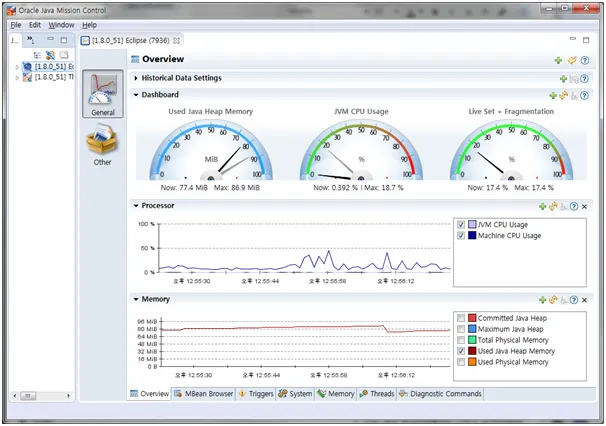The height and width of the screenshot is (426, 606).
Task: Switch to the Threads tab
Action: [377, 394]
